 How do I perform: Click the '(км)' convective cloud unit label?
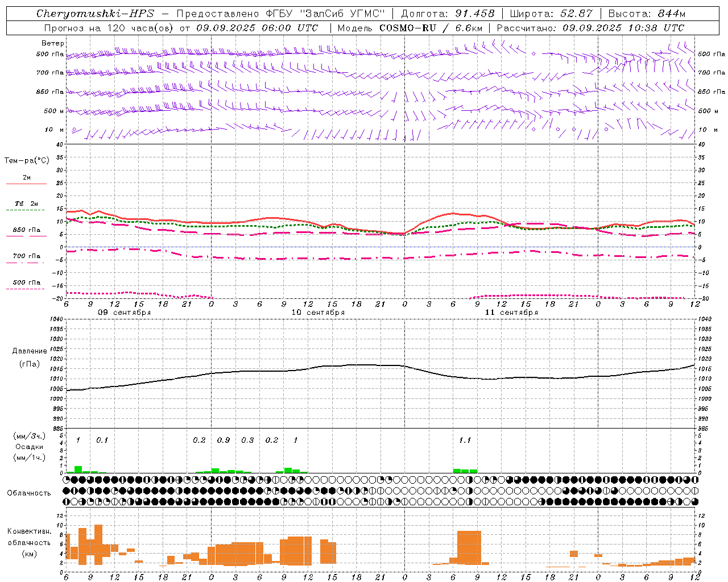coord(30,554)
